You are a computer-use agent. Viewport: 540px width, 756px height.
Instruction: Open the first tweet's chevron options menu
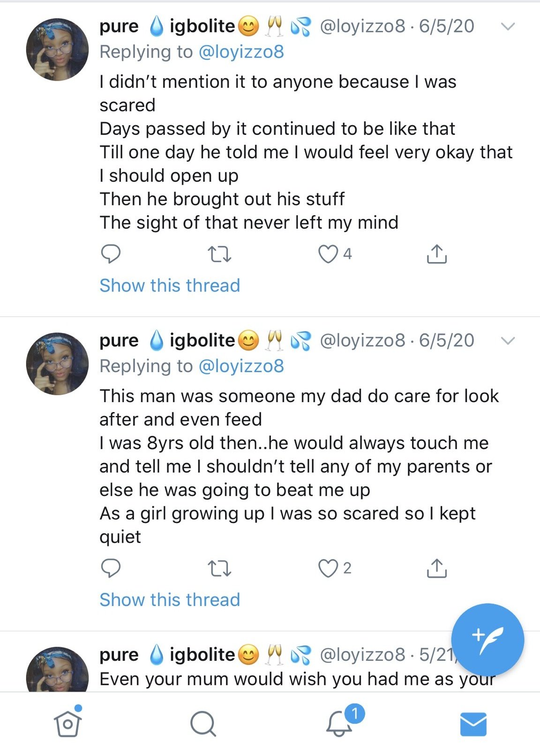pyautogui.click(x=508, y=27)
